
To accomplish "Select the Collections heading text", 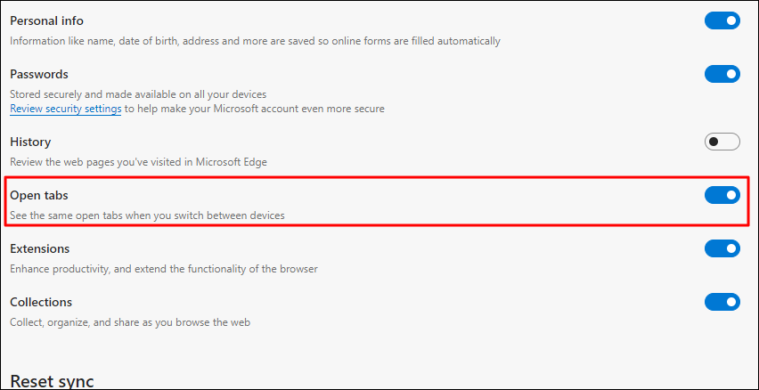I will pos(41,302).
